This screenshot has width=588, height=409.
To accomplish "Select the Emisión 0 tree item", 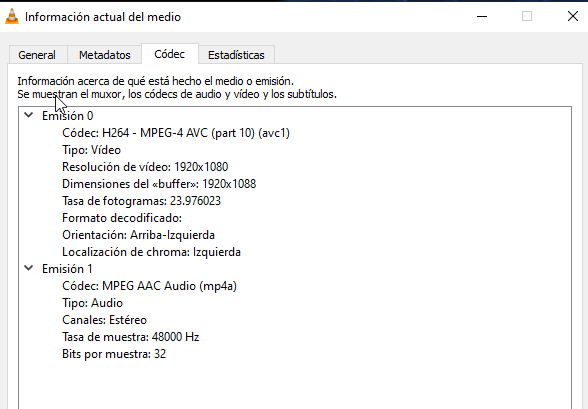I will tap(68, 116).
